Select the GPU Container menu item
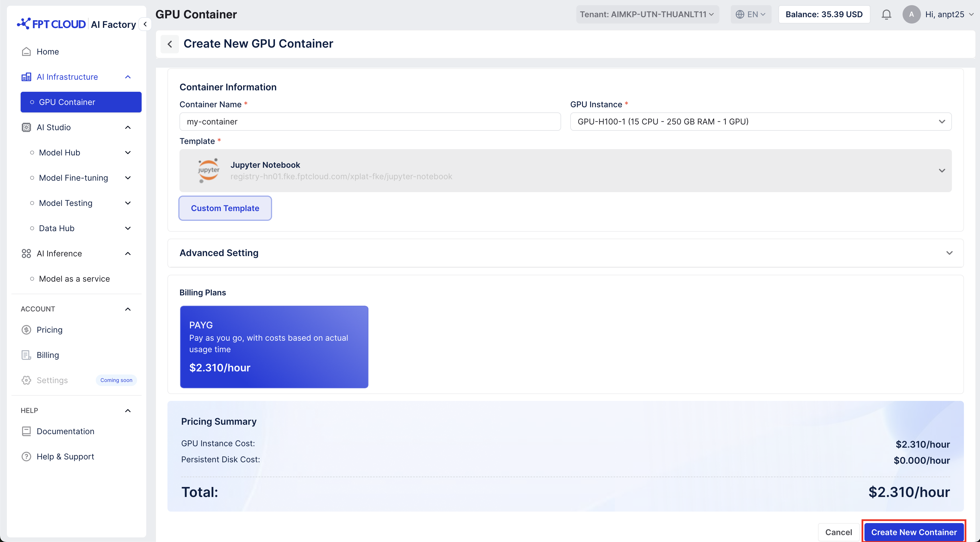 81,102
